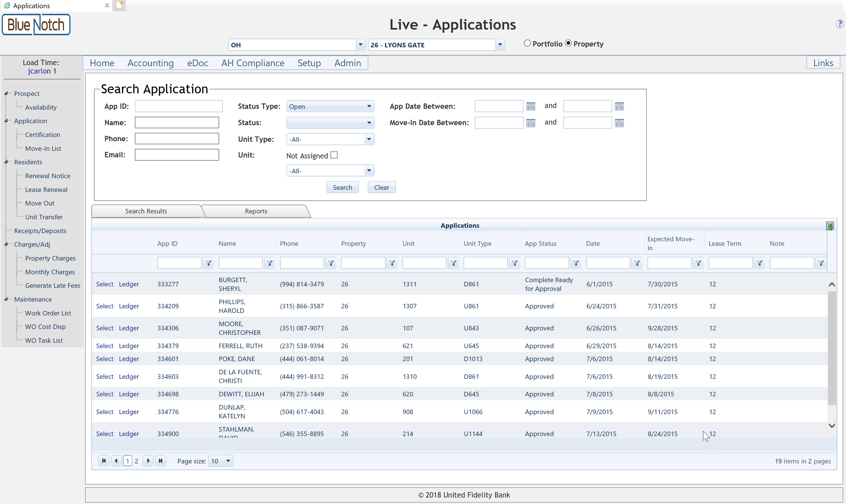Click the App Status column filter icon

click(x=576, y=263)
